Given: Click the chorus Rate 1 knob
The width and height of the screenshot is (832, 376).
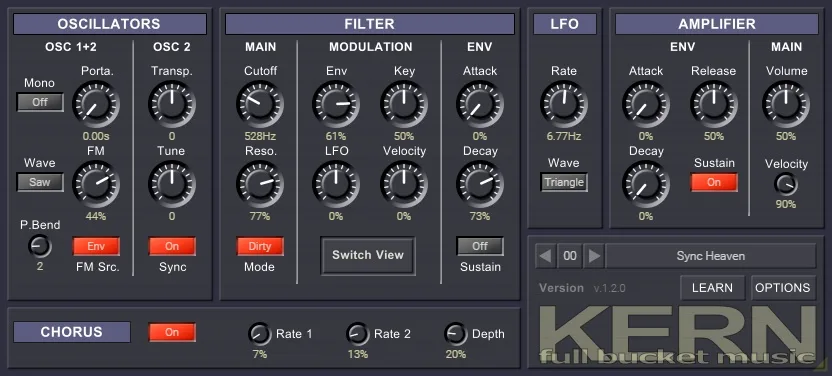Looking at the screenshot, I should point(259,334).
